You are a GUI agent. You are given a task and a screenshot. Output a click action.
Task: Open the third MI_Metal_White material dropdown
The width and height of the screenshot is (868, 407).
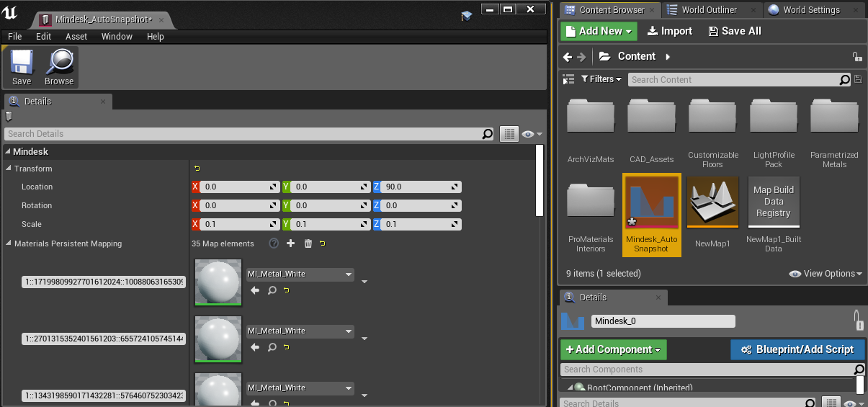[300, 388]
